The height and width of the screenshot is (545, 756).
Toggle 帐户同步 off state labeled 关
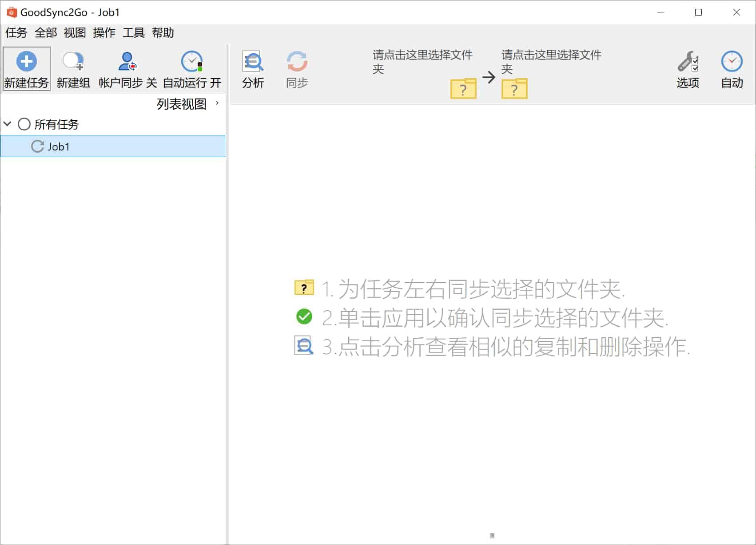[x=151, y=83]
